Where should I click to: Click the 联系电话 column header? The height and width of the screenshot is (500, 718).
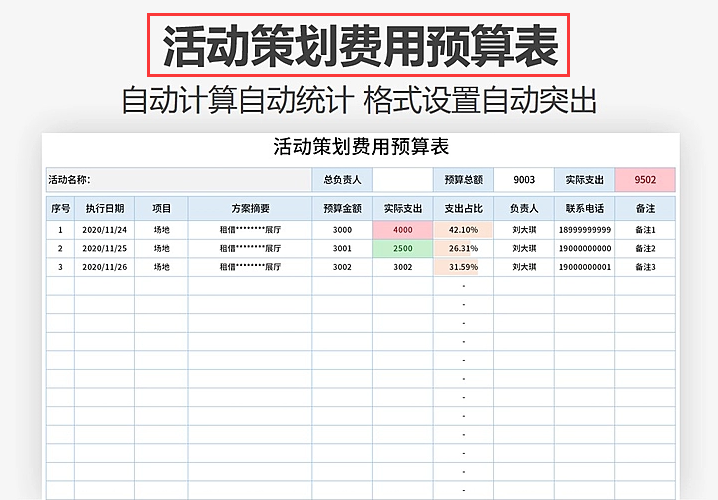coord(585,209)
